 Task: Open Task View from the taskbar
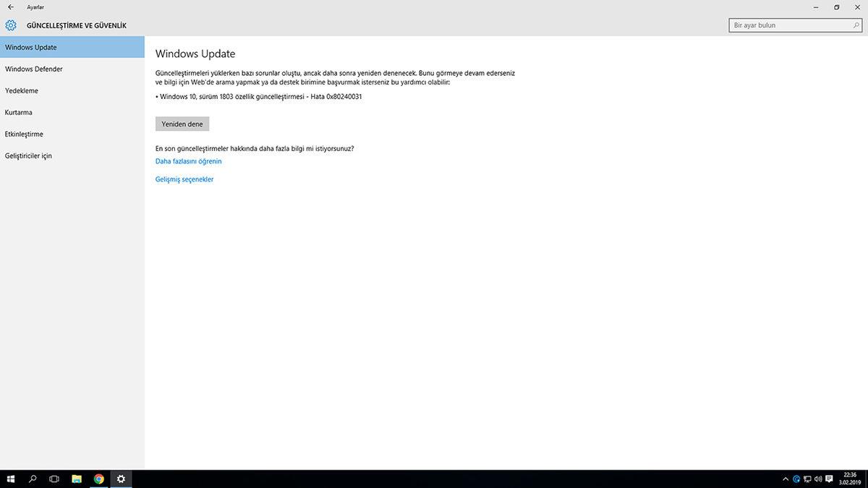click(54, 479)
